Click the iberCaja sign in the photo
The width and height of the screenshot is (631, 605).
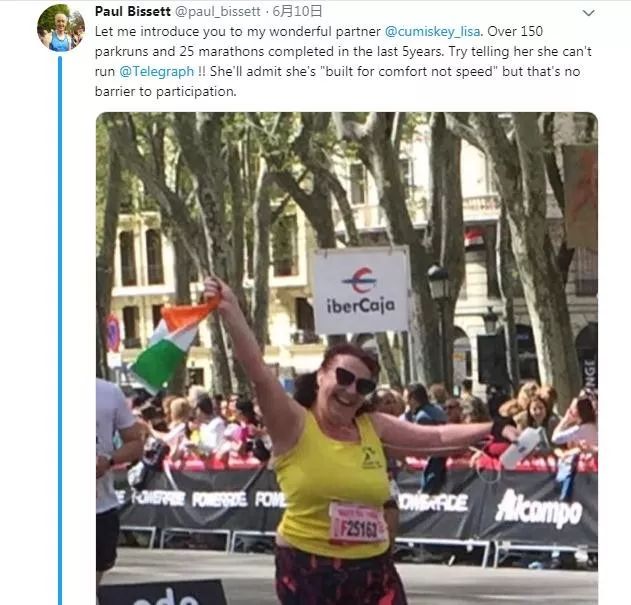(361, 290)
